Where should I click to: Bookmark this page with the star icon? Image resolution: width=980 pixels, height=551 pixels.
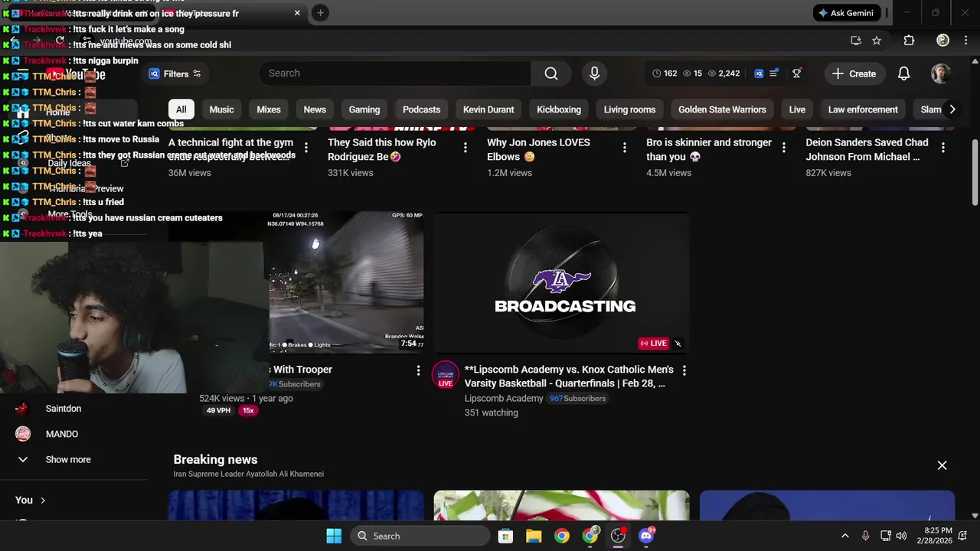click(x=877, y=41)
